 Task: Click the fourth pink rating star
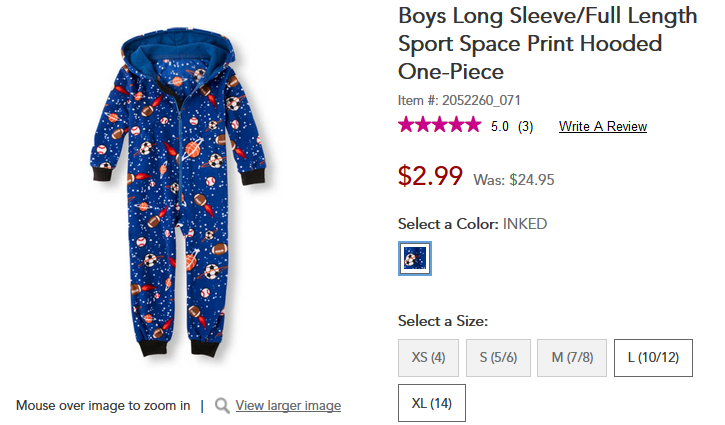457,125
